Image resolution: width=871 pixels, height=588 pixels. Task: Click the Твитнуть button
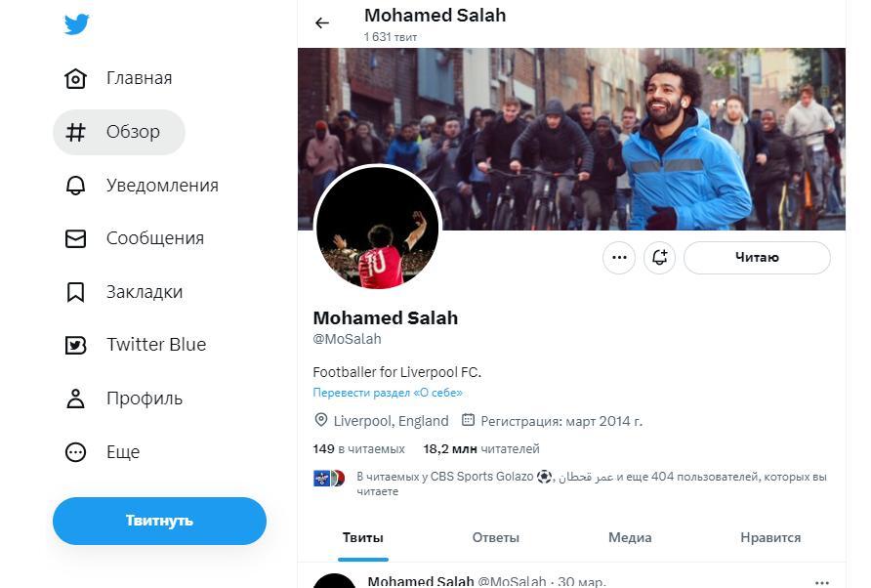(159, 521)
